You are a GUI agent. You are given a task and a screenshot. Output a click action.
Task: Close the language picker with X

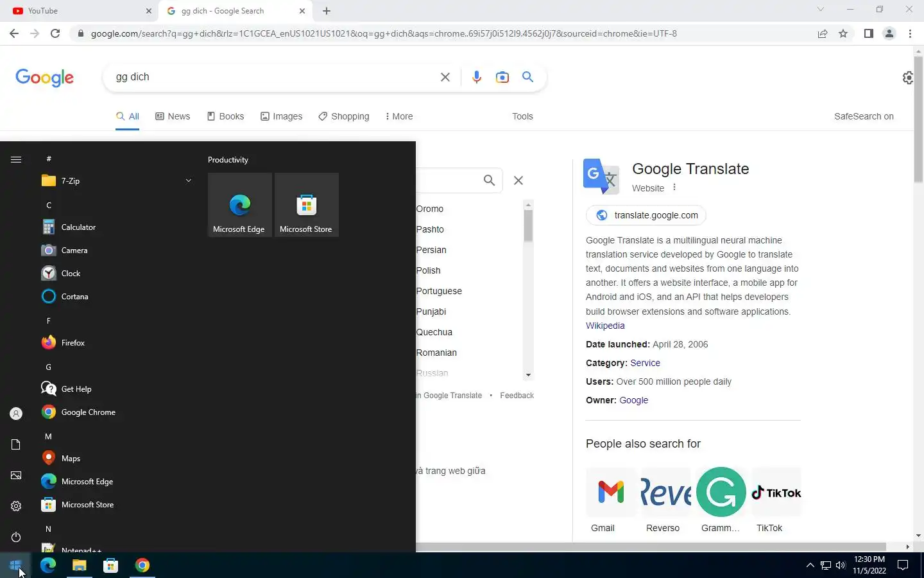click(518, 180)
